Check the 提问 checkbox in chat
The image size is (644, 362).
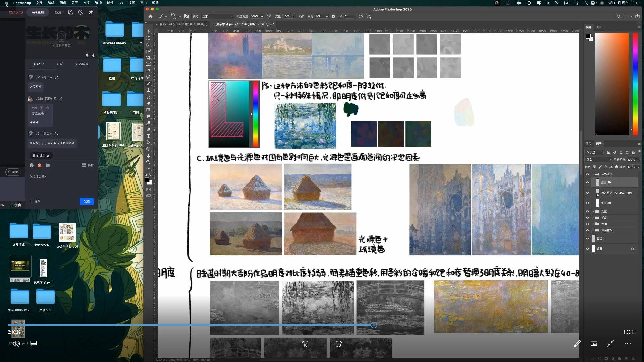[32, 201]
